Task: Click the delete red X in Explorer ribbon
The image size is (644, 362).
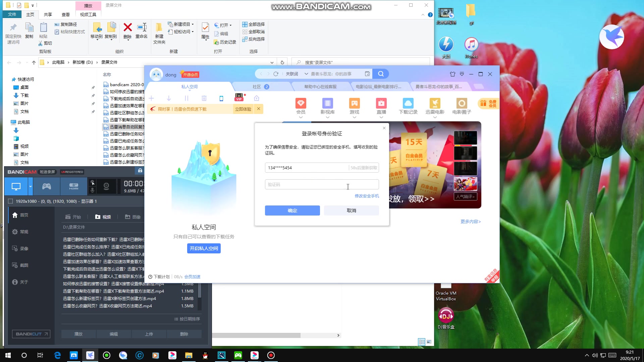Action: tap(127, 27)
